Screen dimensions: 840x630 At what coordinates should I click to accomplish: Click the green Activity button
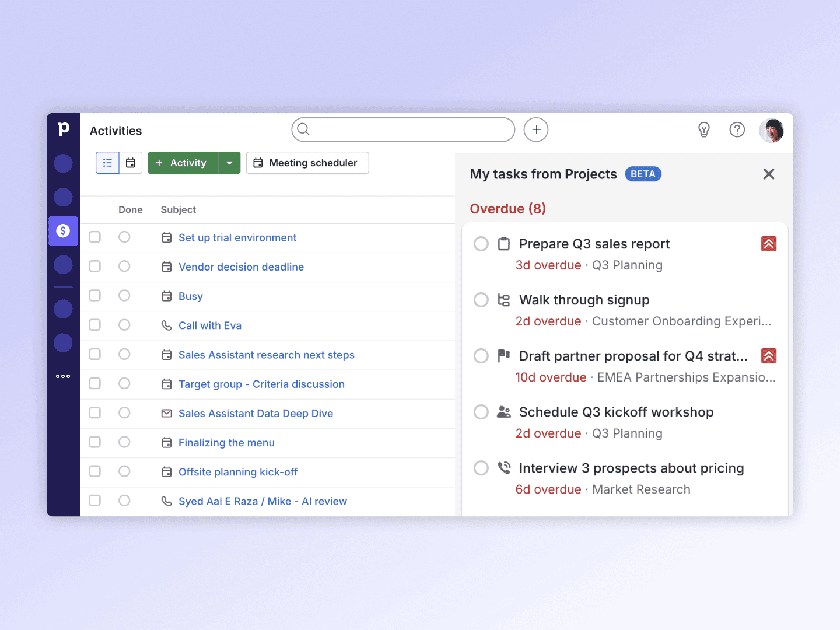183,163
